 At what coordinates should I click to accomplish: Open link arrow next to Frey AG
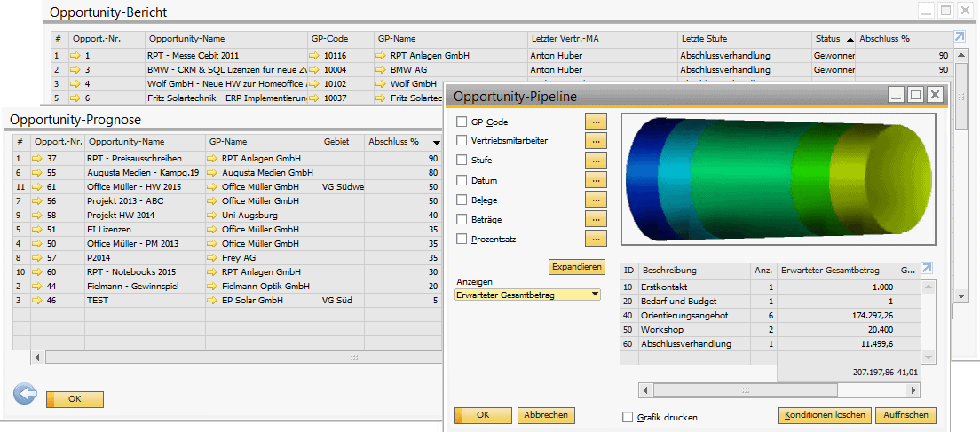click(x=213, y=257)
